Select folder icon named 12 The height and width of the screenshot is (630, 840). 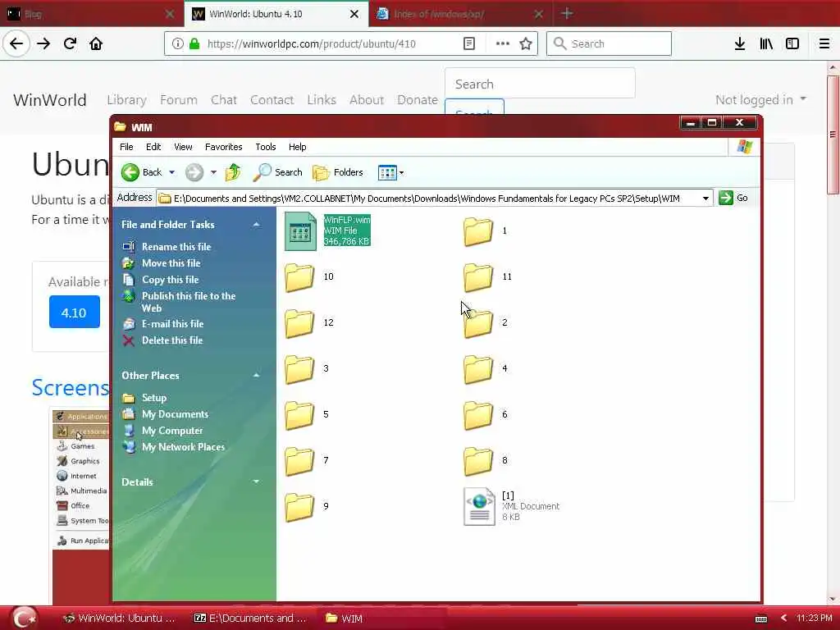299,323
